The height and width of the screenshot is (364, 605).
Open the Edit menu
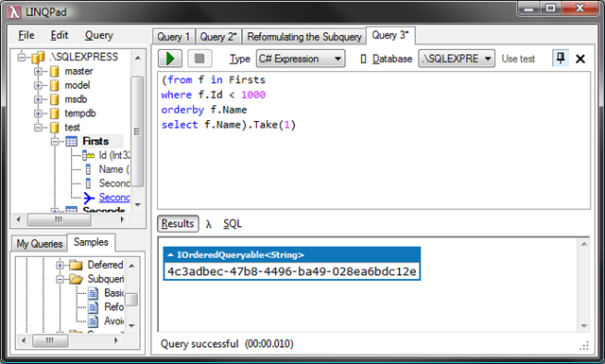[x=60, y=35]
